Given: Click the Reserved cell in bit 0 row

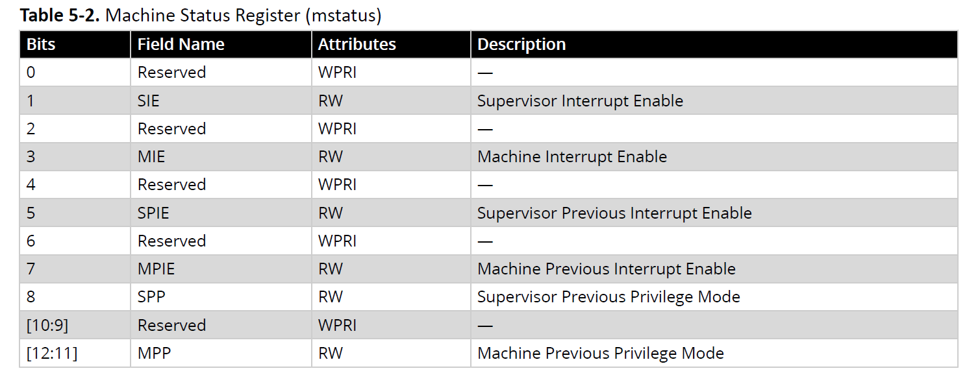Looking at the screenshot, I should (x=171, y=73).
